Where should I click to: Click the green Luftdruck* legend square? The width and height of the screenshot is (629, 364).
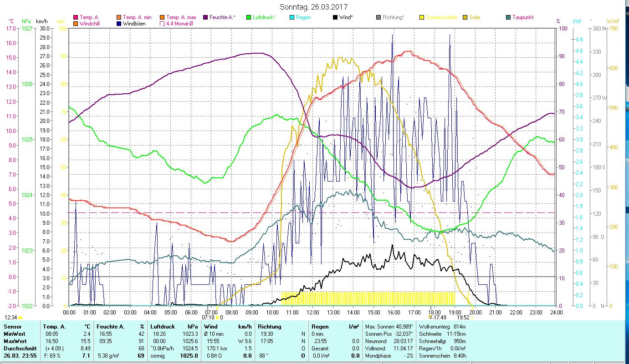pyautogui.click(x=249, y=18)
